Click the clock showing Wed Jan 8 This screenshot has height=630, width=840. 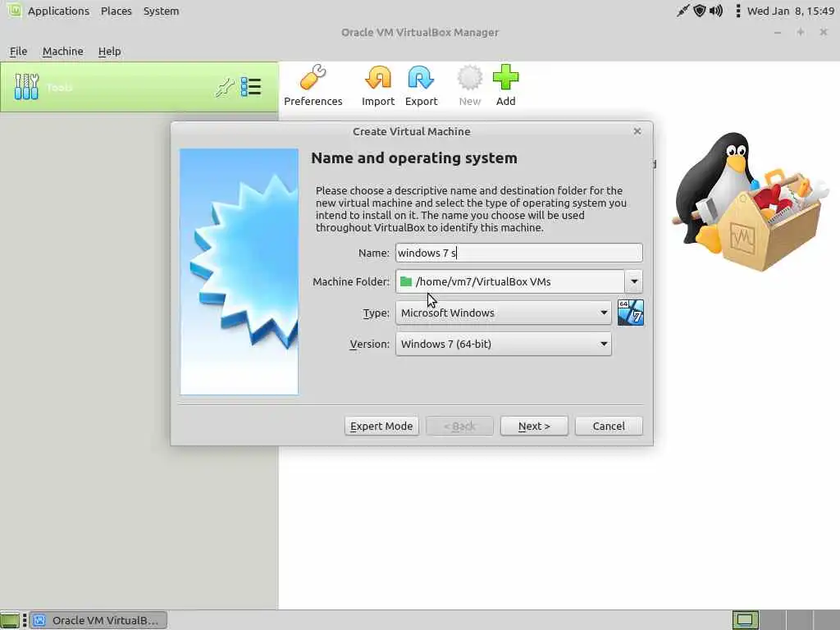791,11
